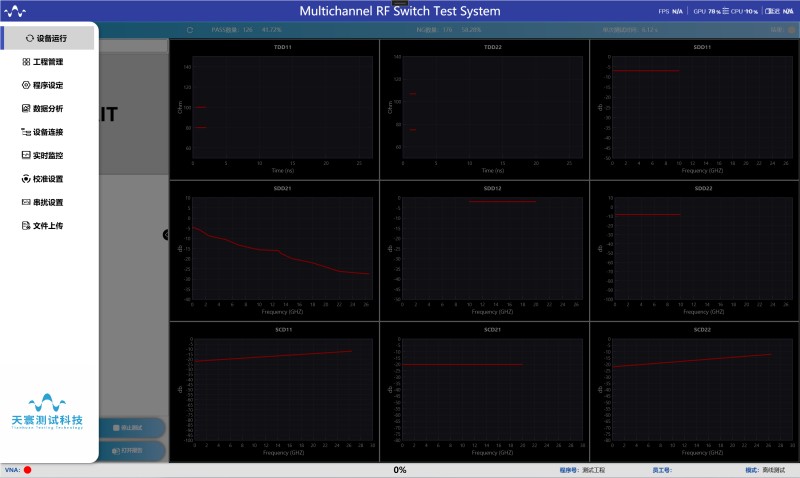Click the 工程管理 grid icon
This screenshot has width=800, height=478.
tap(26, 62)
